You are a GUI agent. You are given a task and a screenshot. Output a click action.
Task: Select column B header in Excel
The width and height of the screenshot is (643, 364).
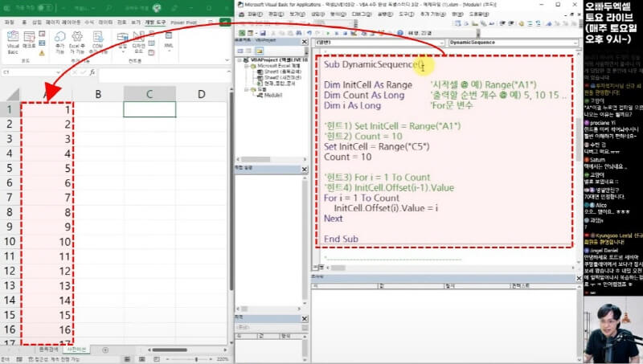(x=98, y=94)
